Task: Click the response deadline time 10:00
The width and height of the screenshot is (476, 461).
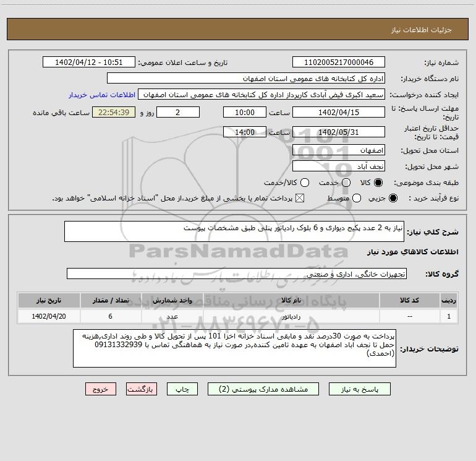Action: pyautogui.click(x=245, y=112)
